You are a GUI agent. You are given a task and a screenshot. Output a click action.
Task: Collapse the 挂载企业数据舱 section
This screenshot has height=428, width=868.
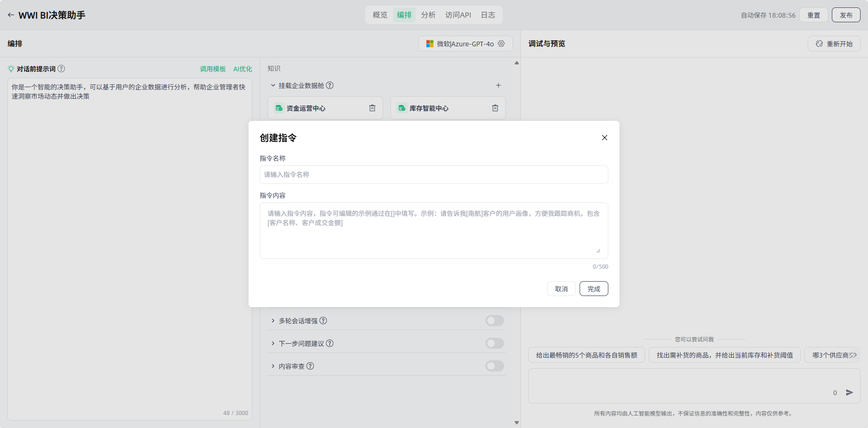point(273,85)
